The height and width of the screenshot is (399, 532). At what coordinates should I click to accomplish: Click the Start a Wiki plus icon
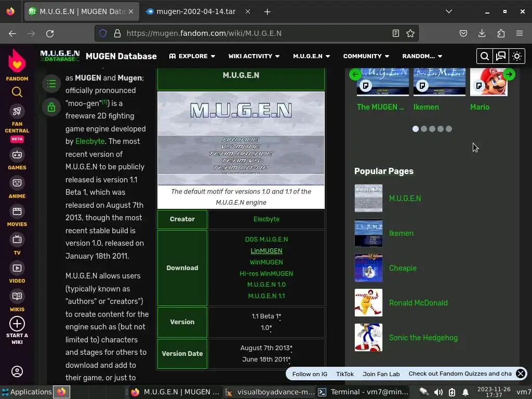pos(17,324)
